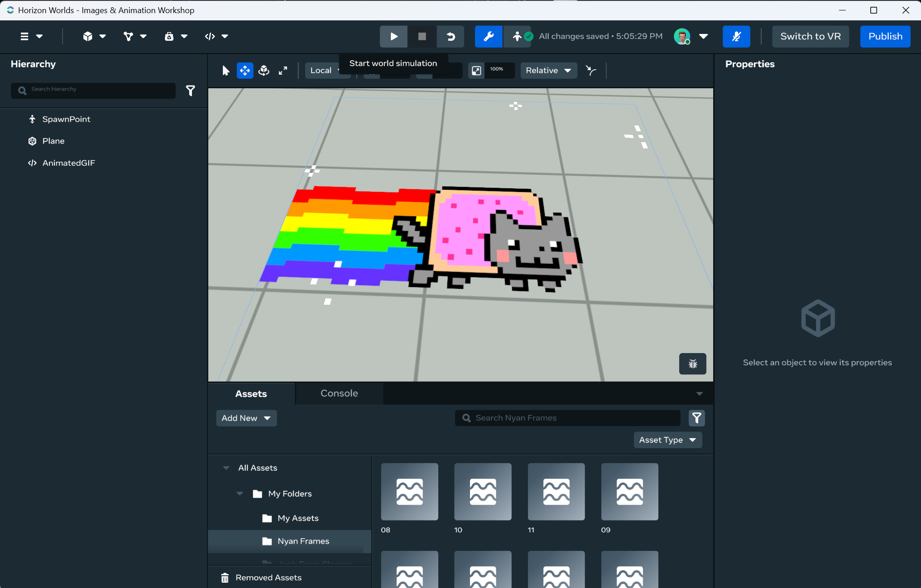
Task: Reset the world simulation
Action: [x=451, y=37]
